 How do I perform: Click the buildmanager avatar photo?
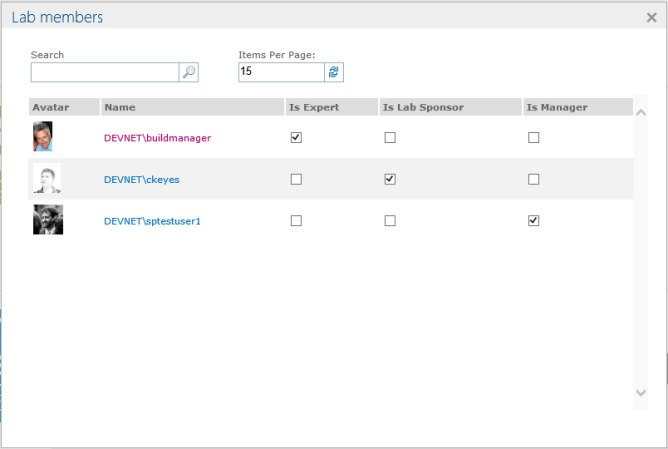[x=42, y=137]
